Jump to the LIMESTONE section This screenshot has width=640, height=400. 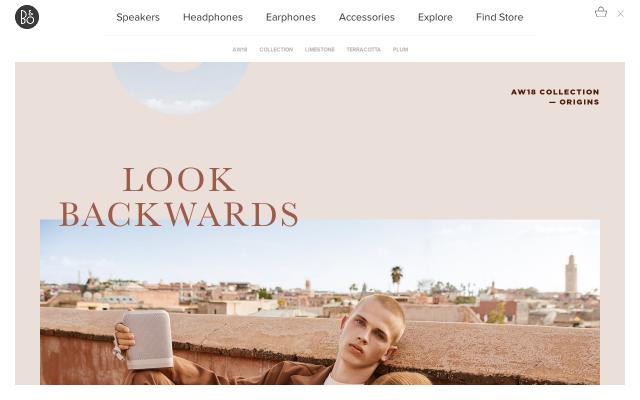point(320,49)
